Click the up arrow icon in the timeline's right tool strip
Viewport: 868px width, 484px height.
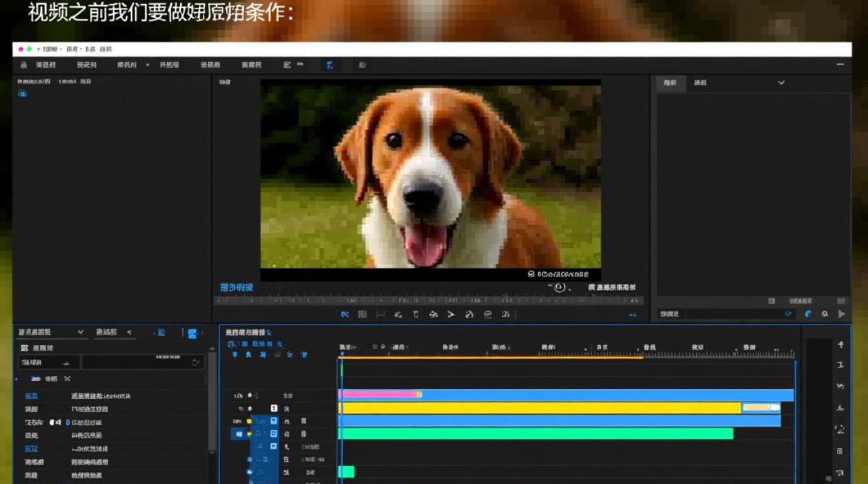pyautogui.click(x=840, y=345)
